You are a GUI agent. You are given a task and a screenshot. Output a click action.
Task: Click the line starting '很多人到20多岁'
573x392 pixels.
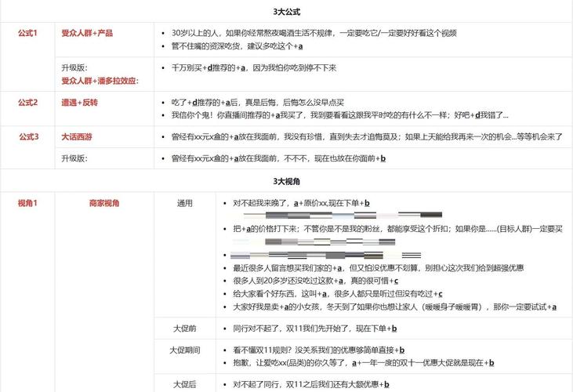(x=315, y=281)
